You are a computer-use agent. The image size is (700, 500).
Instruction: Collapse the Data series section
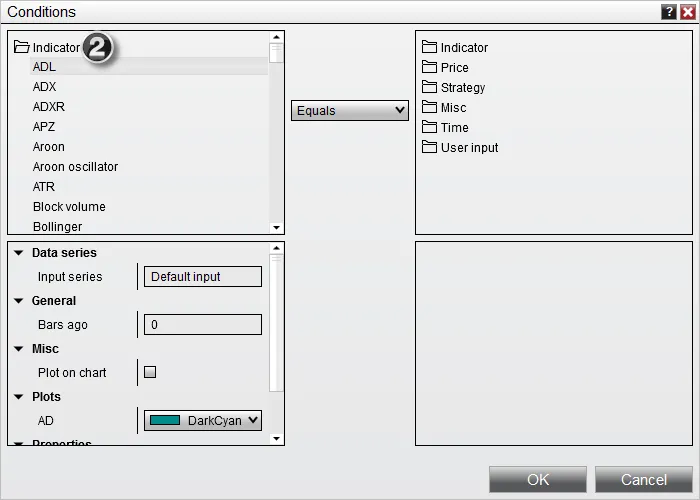pos(18,253)
